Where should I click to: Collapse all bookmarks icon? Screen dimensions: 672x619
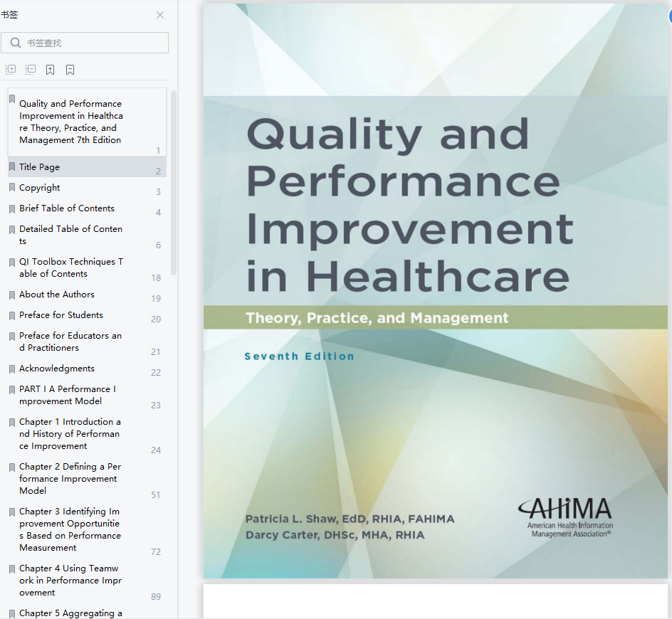click(x=31, y=70)
